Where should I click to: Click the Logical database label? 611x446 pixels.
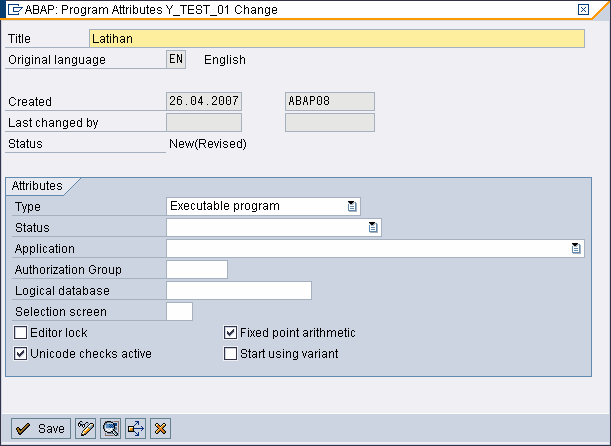point(62,291)
